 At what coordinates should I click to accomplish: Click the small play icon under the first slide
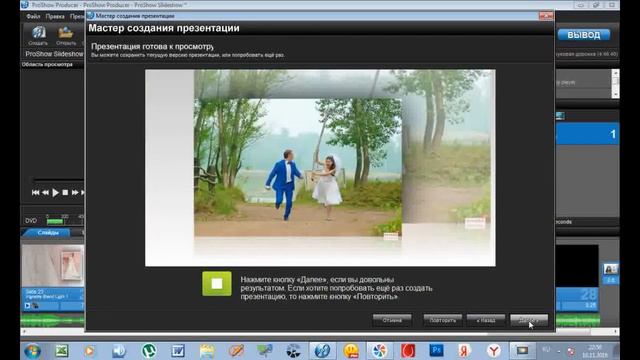tap(27, 305)
